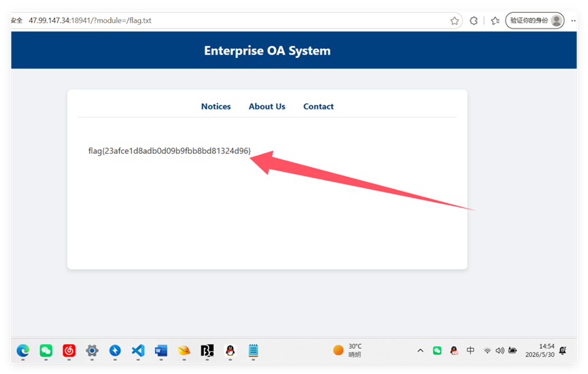Click the favorites star in address bar

(x=455, y=20)
